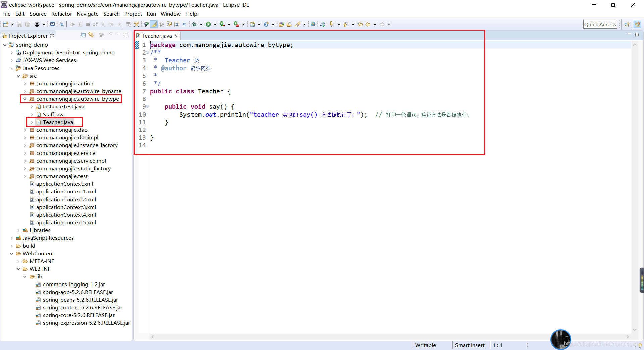Click the Quick Access search field
Viewport: 644px width, 350px height.
600,24
